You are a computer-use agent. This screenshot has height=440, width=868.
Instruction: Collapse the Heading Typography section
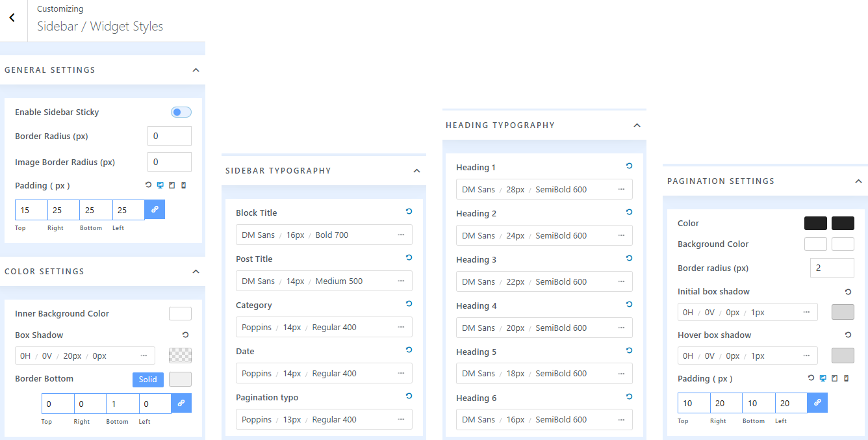point(637,125)
